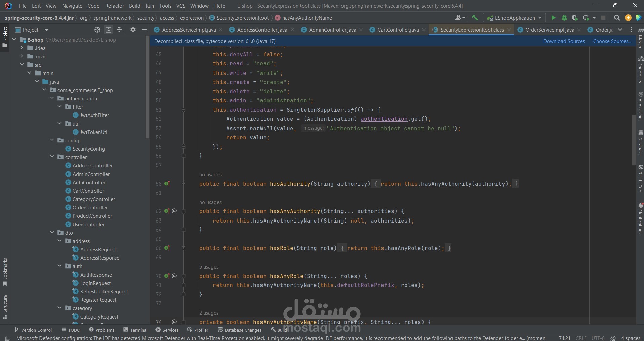The image size is (644, 341).
Task: Open the Profiler tool window
Action: tap(198, 330)
